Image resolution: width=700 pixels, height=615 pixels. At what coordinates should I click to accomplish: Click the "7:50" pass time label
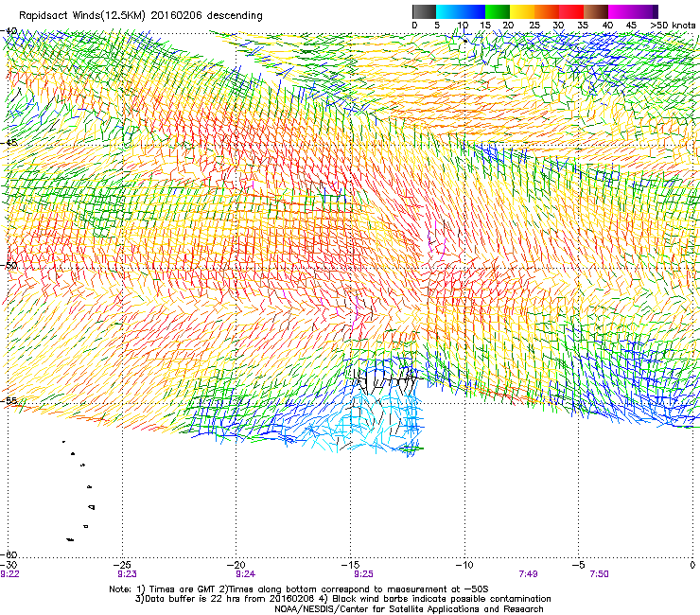point(599,574)
